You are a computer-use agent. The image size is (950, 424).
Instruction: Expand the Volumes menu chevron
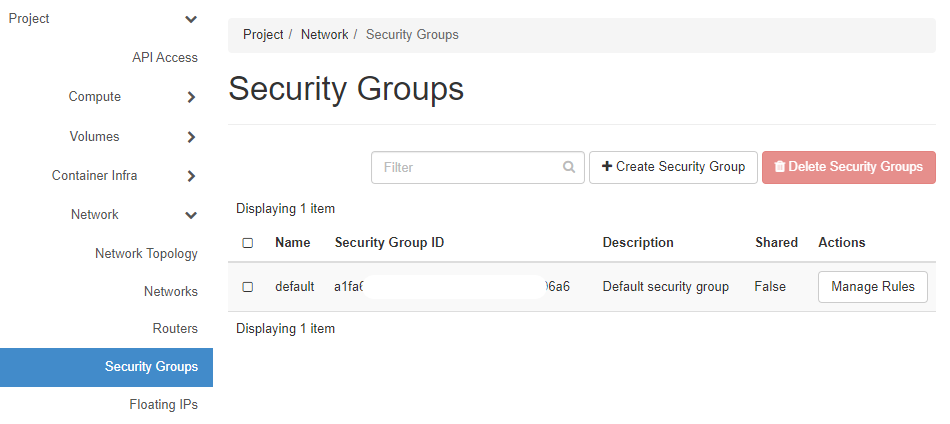191,137
